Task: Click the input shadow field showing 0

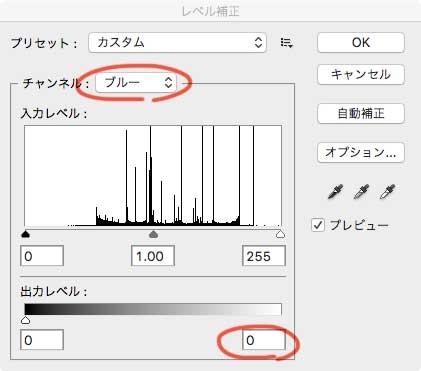Action: click(x=42, y=256)
